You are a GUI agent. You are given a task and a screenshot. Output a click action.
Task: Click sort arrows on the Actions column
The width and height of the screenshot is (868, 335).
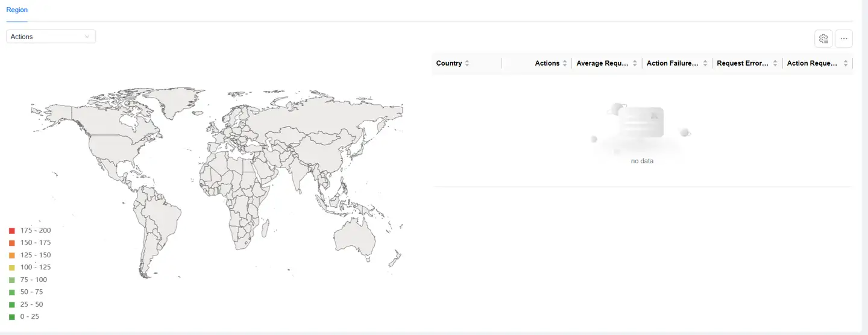[x=565, y=63]
